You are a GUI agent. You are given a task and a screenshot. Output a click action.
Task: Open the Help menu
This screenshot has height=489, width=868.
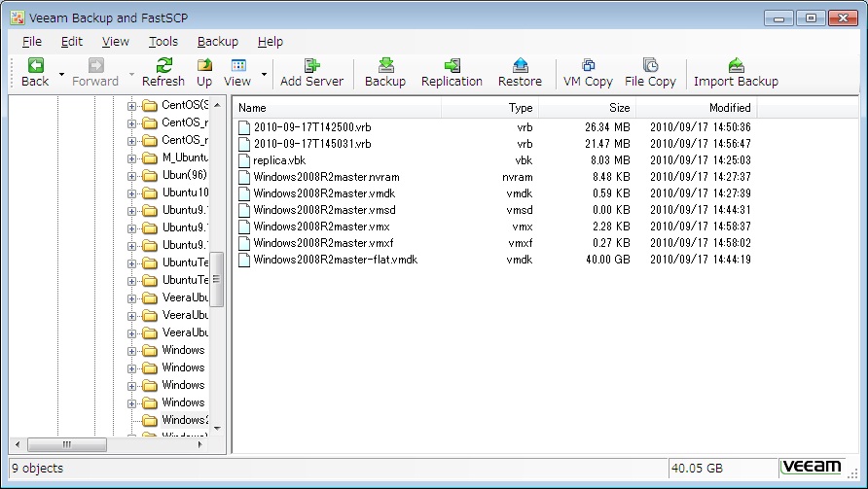[x=271, y=42]
